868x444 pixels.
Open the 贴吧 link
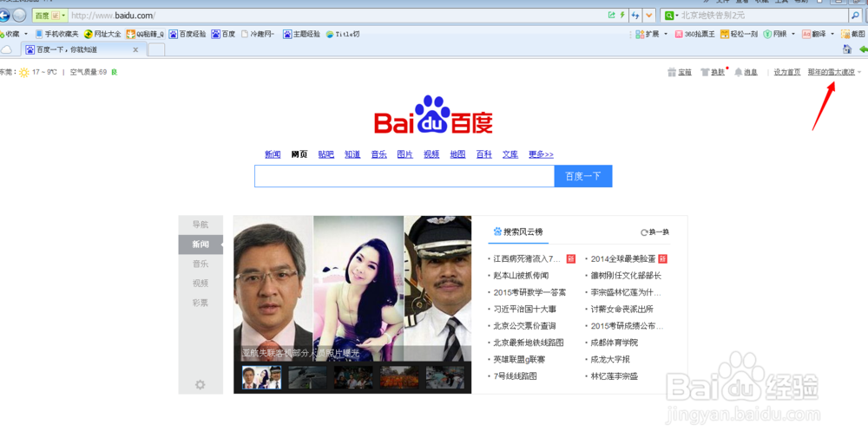coord(326,155)
